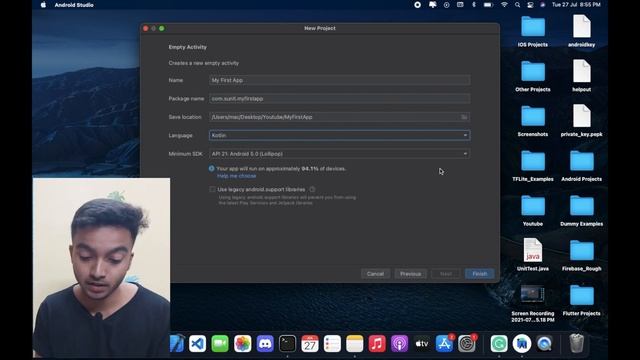Show legacy support libraries help icon
The width and height of the screenshot is (640, 360).
(x=312, y=189)
